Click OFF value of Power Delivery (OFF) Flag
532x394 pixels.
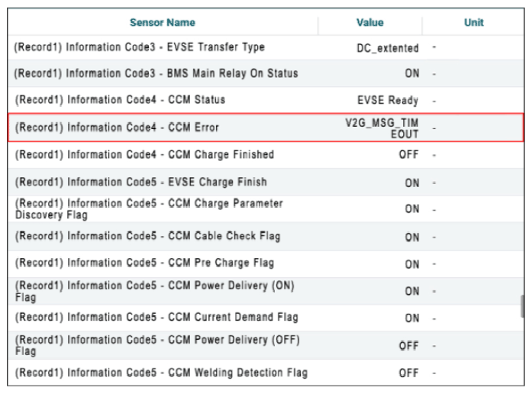tap(409, 346)
